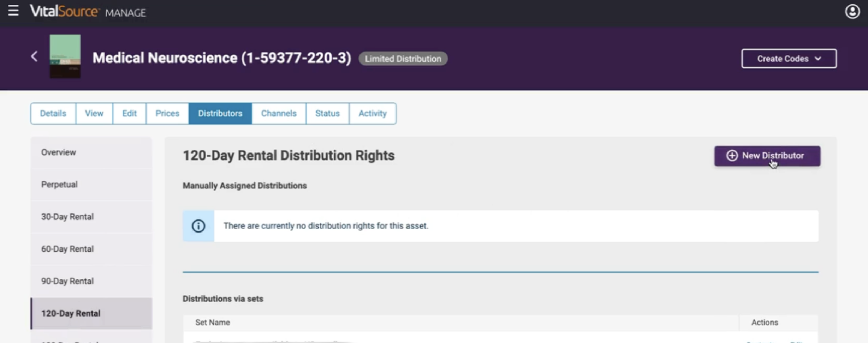Image resolution: width=868 pixels, height=343 pixels.
Task: Select 120-Day Rental in the sidebar
Action: point(91,313)
